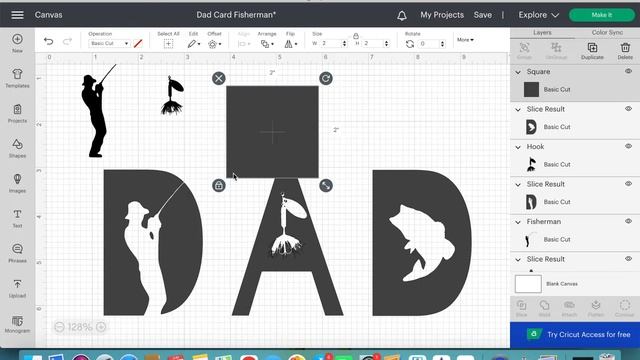Hide the Hook layer

[x=628, y=146]
